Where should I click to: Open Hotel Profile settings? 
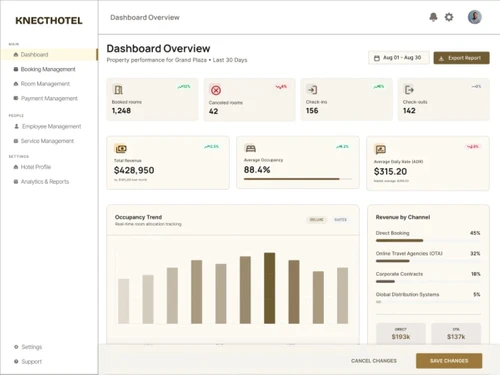tap(36, 167)
